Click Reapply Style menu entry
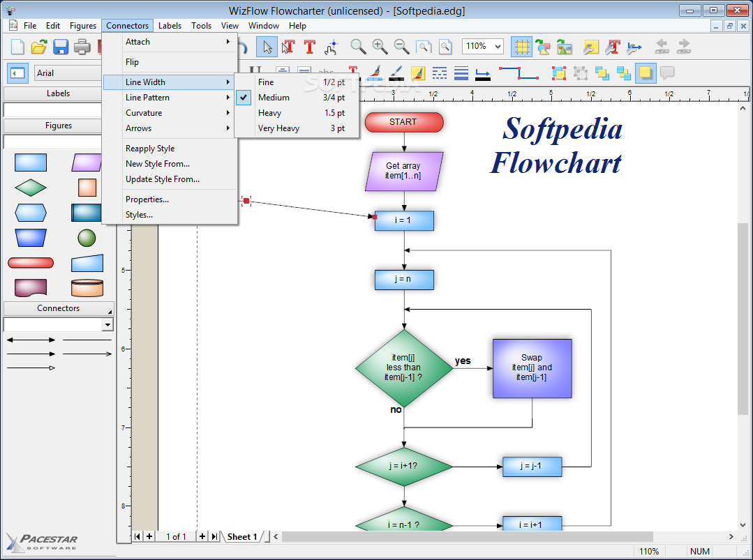The image size is (753, 560). click(170, 149)
